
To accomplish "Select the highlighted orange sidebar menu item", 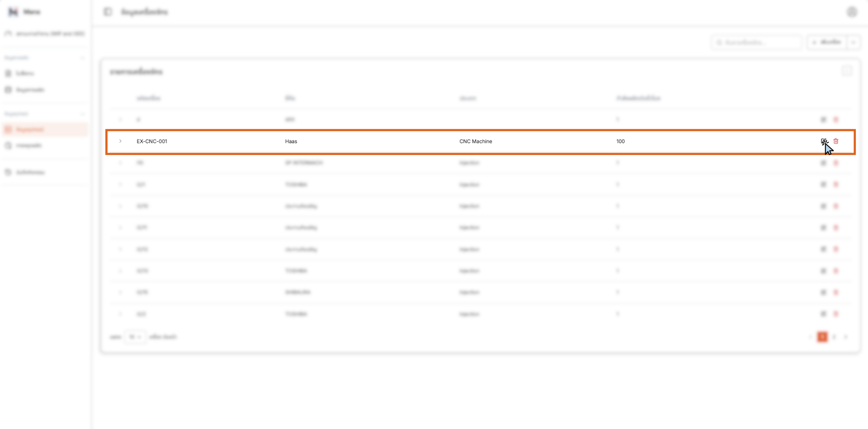I will point(44,130).
